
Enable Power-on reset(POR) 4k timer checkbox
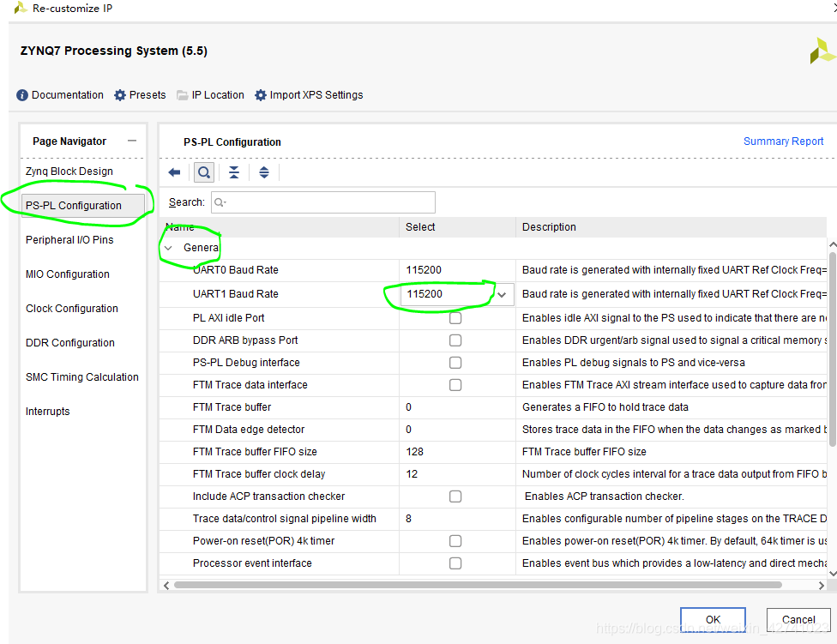[x=455, y=541]
